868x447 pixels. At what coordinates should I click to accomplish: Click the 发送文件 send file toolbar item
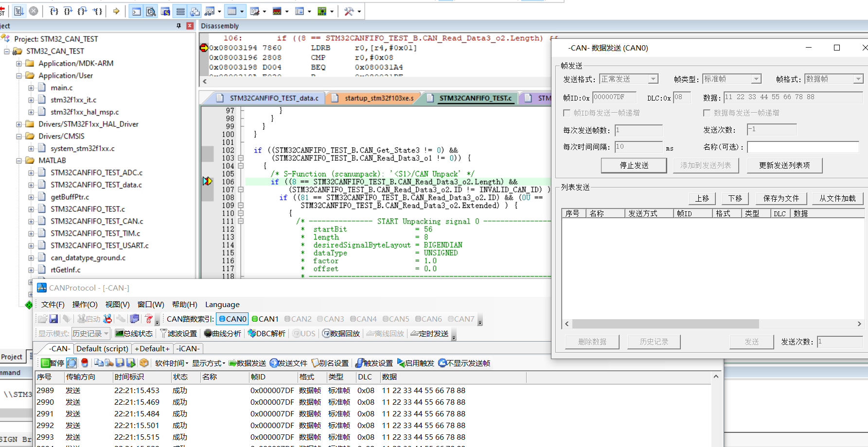point(288,363)
